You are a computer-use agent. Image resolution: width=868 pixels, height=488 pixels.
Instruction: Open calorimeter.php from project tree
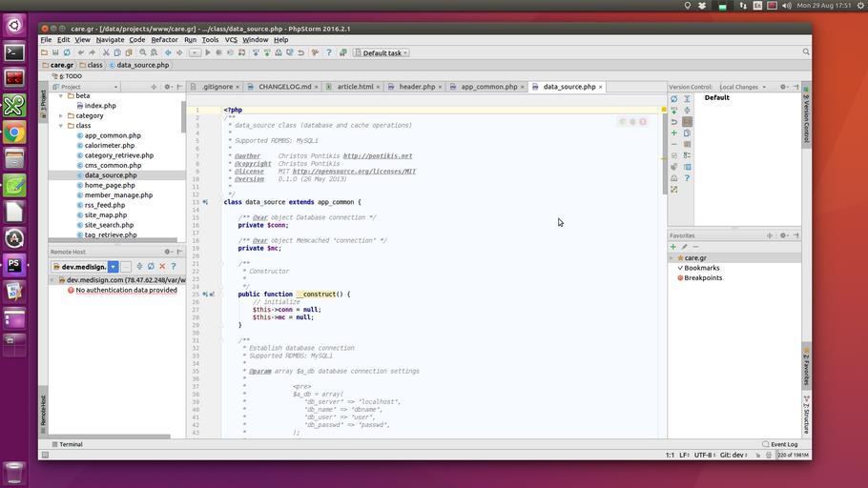109,146
